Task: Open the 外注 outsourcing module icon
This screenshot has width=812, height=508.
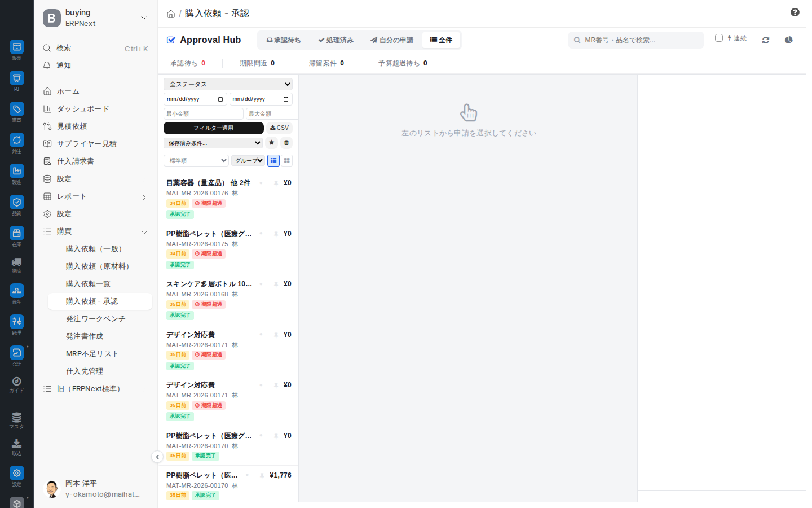Action: [x=17, y=140]
